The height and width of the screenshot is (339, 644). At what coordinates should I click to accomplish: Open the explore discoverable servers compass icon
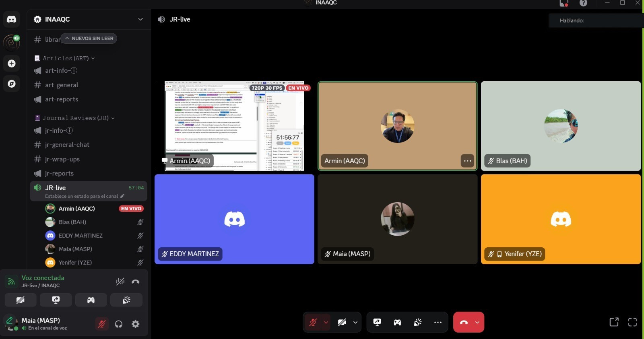tap(12, 84)
